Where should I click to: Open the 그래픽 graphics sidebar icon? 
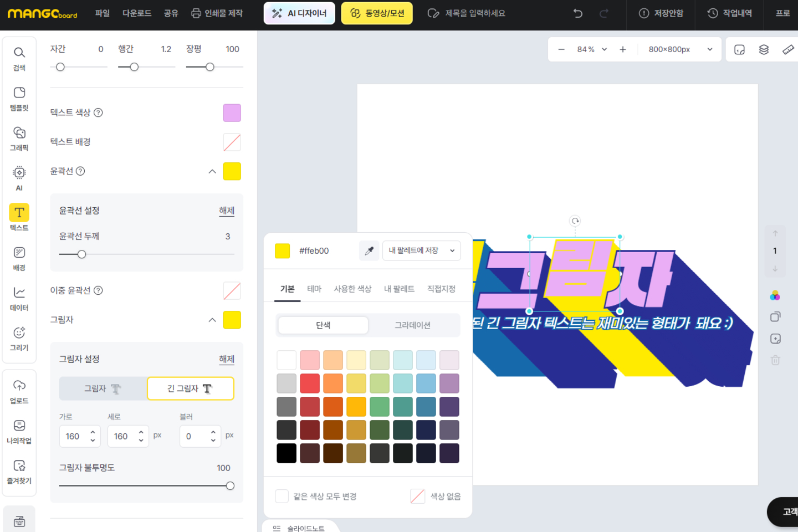pos(19,138)
